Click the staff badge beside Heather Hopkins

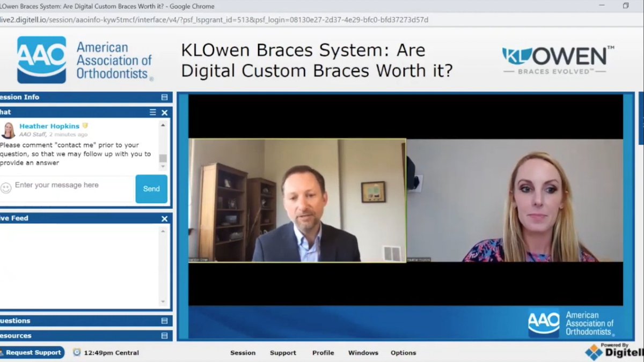(x=85, y=126)
